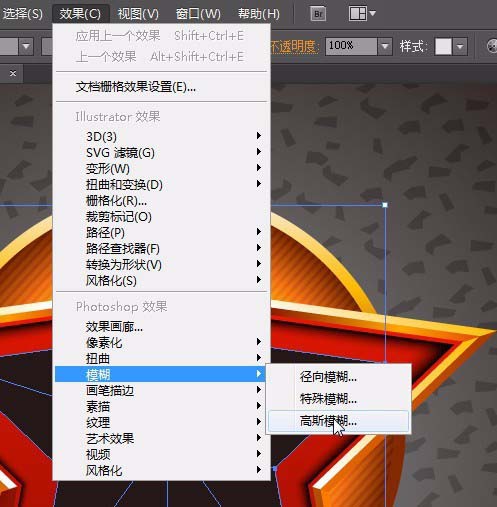497x507 pixels.
Task: Expand the 3D(3) submenu
Action: tap(161, 136)
